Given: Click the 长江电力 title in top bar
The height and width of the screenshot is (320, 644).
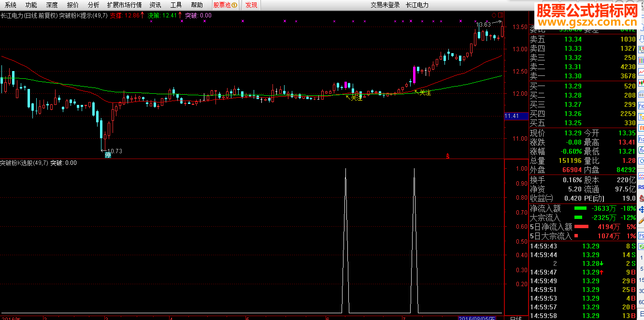Looking at the screenshot, I should pyautogui.click(x=417, y=5).
